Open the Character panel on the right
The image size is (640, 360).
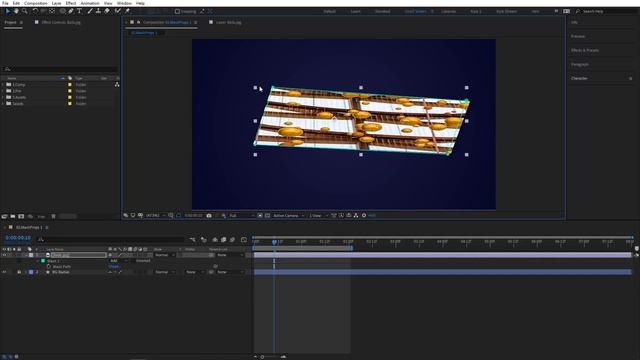(579, 78)
